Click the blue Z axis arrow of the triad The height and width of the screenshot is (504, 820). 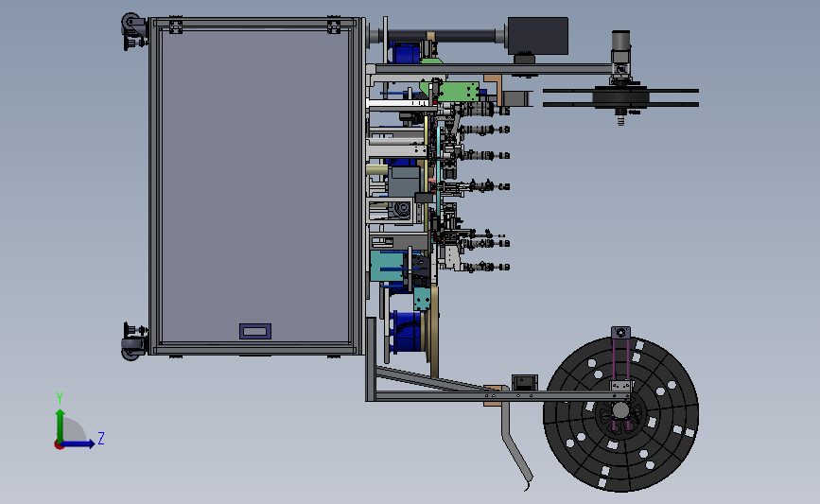(79, 443)
